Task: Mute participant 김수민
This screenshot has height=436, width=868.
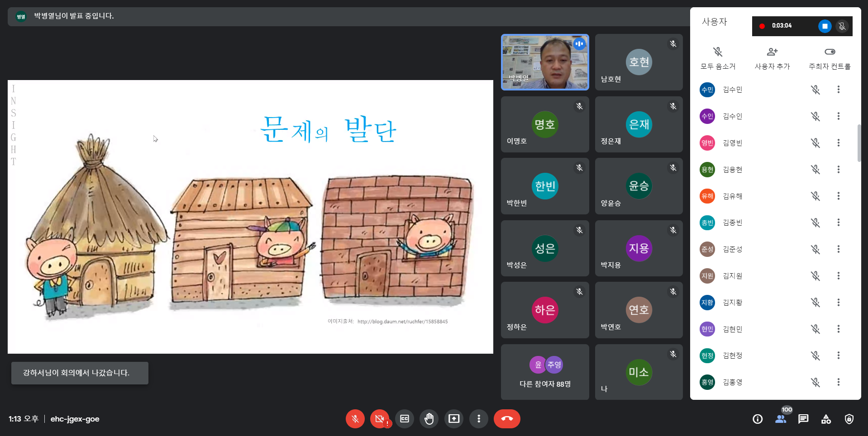Action: point(815,90)
